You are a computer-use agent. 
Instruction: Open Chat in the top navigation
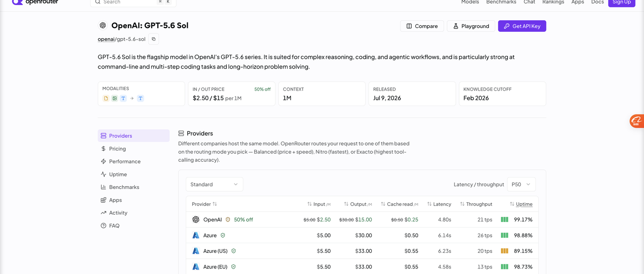(529, 2)
